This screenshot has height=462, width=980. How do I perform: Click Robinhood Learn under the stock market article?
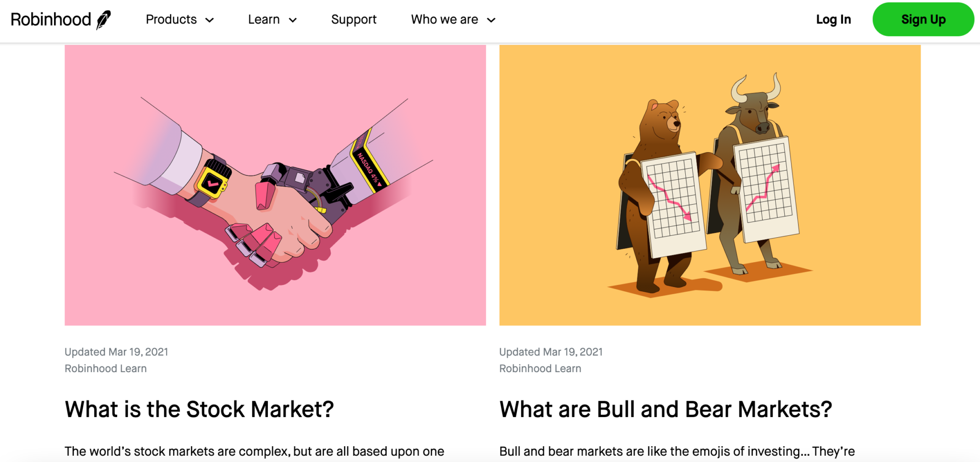point(106,369)
